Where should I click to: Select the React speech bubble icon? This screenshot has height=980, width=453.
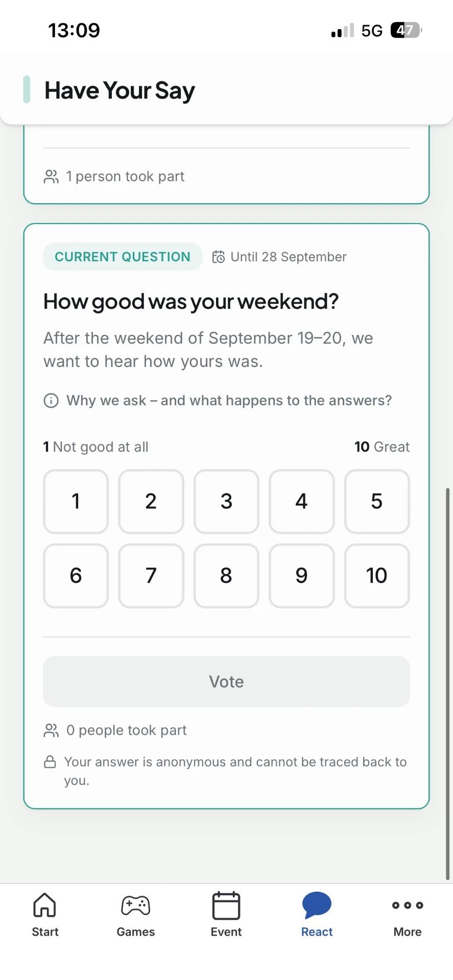click(x=317, y=905)
